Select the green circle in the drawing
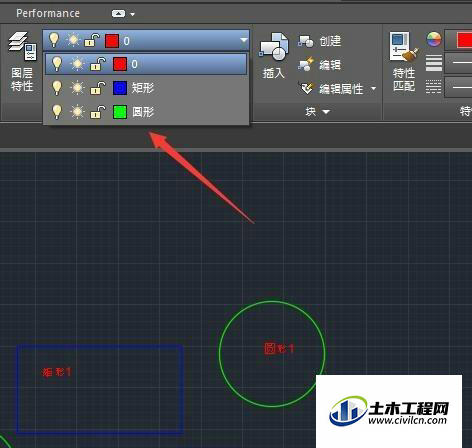The height and width of the screenshot is (448, 472). 272,302
